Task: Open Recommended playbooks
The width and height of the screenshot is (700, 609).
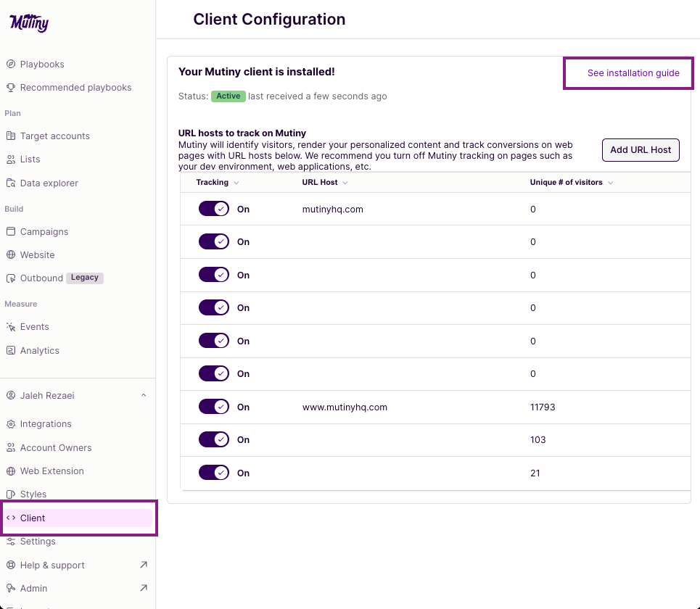Action: pyautogui.click(x=76, y=88)
